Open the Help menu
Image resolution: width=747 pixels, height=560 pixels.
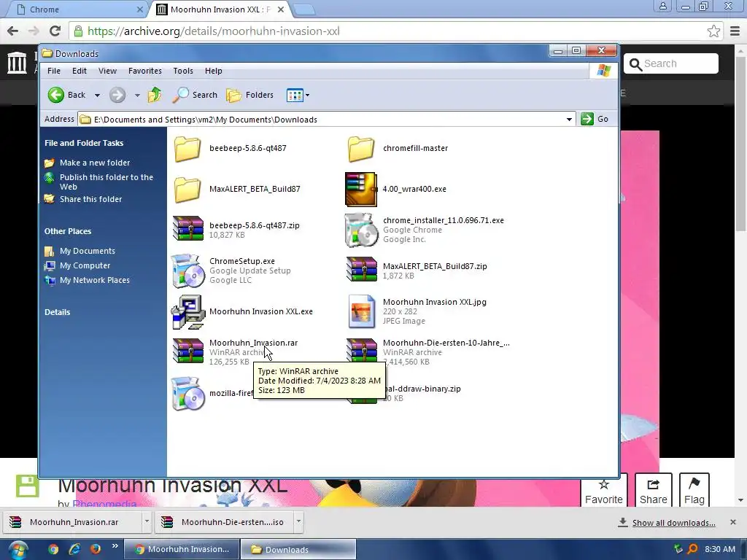[x=214, y=71]
